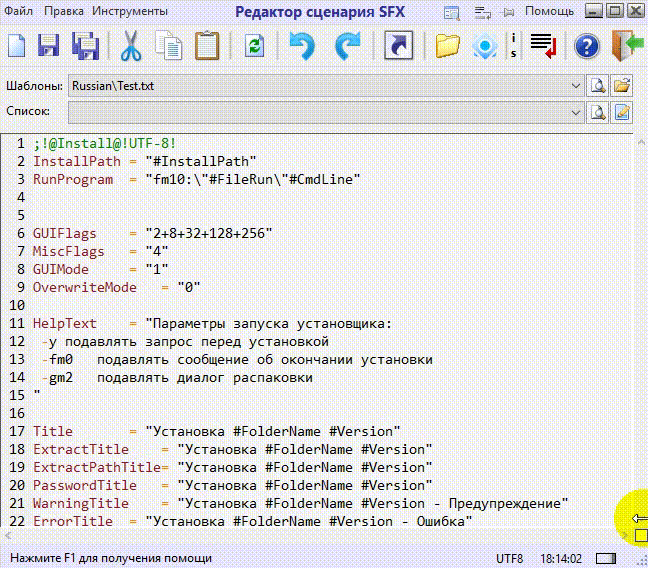Click the small rectangle icon in status bar

pyautogui.click(x=606, y=558)
